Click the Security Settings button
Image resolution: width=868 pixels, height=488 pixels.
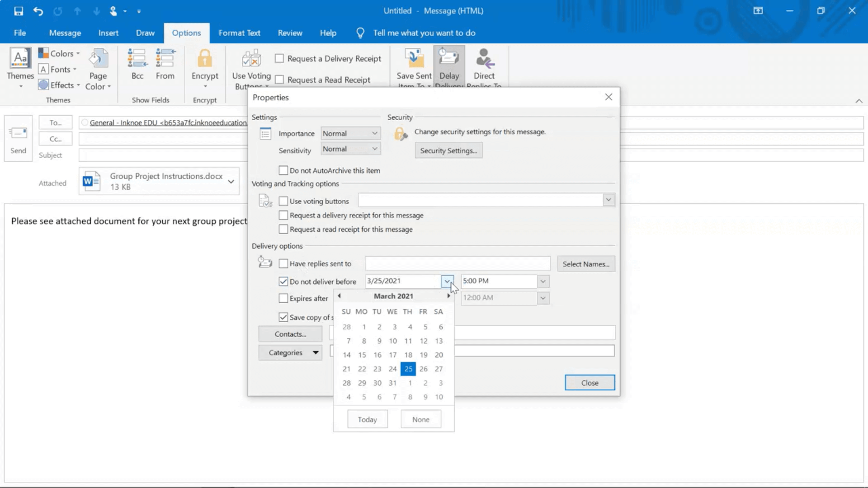[448, 151]
